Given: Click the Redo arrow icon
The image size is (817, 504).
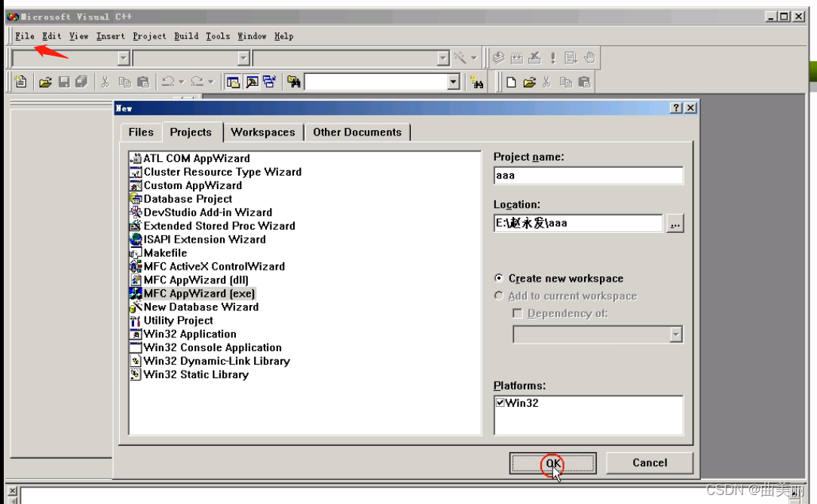Looking at the screenshot, I should pos(197,82).
